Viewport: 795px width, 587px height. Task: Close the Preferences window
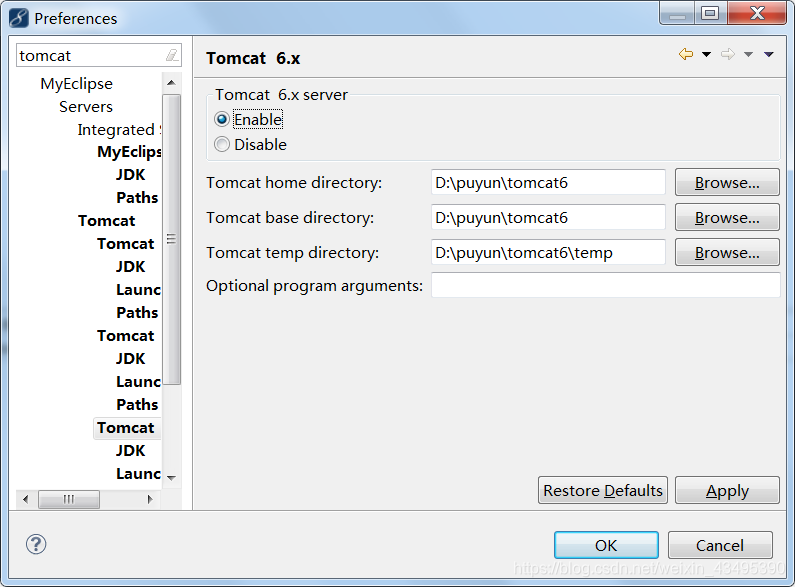(x=757, y=13)
